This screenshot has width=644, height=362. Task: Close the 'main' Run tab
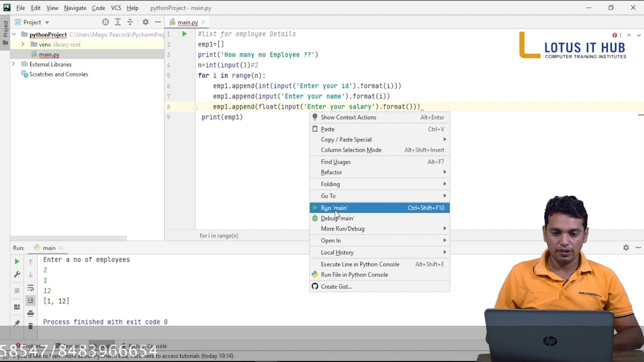(x=61, y=248)
